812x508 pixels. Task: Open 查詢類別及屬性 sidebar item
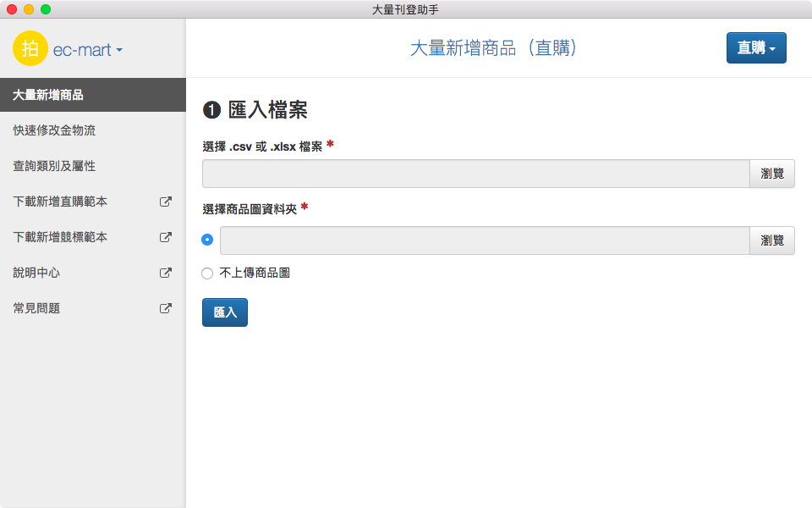(54, 166)
